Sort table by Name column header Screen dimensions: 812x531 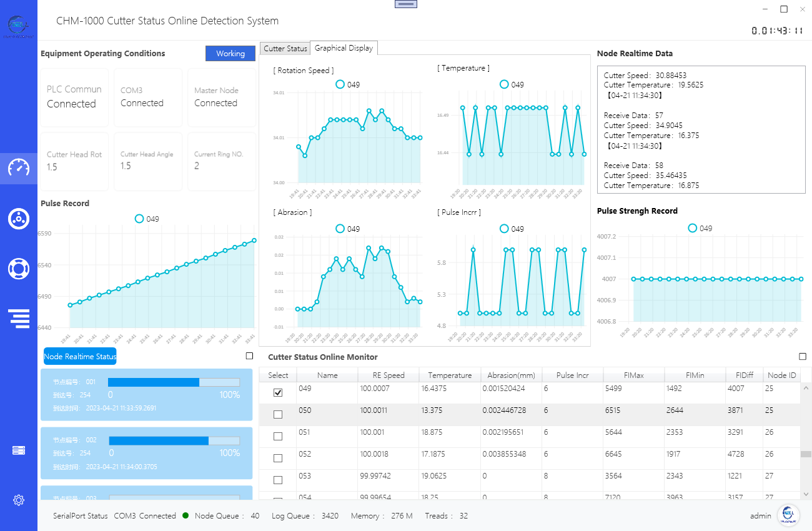click(x=327, y=375)
